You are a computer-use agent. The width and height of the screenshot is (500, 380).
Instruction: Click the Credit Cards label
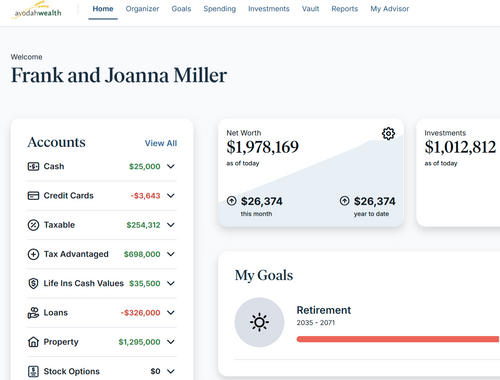pos(69,196)
